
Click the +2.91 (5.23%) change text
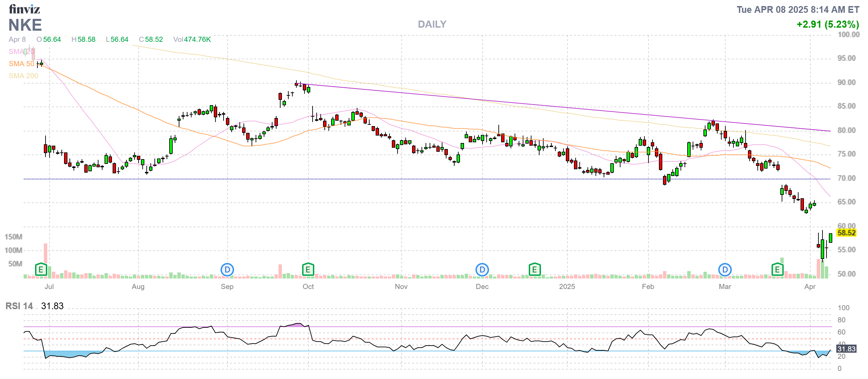click(x=828, y=24)
